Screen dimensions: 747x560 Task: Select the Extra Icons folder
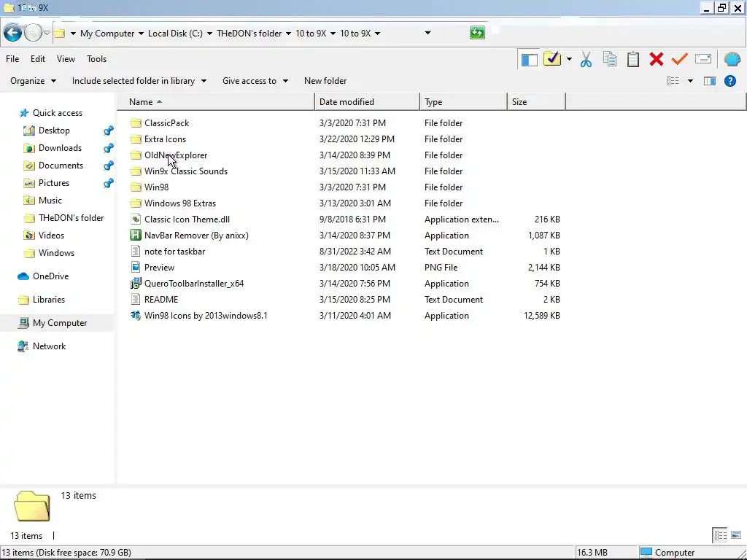[x=165, y=139]
